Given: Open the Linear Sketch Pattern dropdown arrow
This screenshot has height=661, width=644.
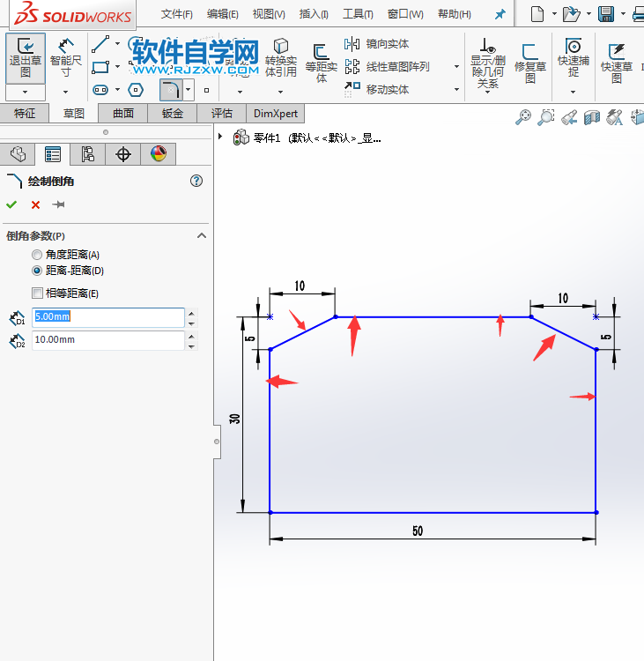Looking at the screenshot, I should [456, 67].
